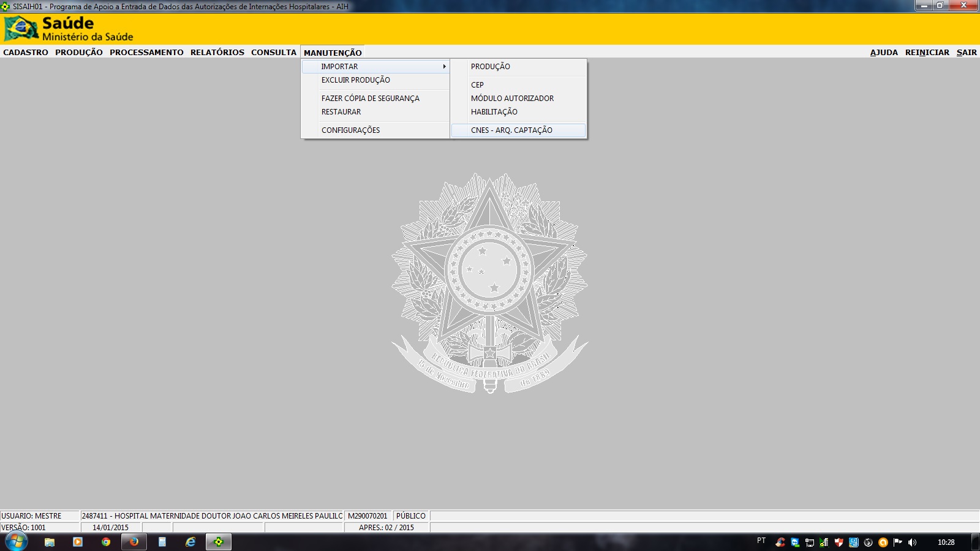Click REINICIAR in the top bar
The height and width of the screenshot is (551, 980).
tap(927, 53)
